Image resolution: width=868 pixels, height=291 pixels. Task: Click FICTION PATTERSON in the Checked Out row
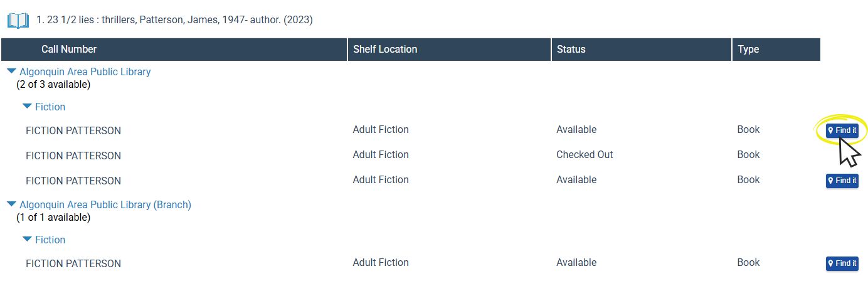click(x=73, y=156)
